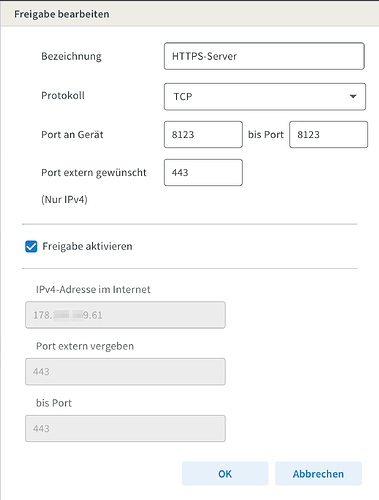Click the greyed IPv4-Adresse im Internet field
Image resolution: width=379 pixels, height=500 pixels.
tap(125, 315)
